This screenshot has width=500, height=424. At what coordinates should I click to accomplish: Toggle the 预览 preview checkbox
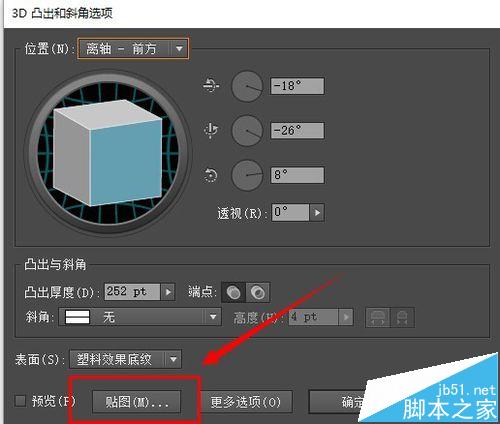tap(20, 400)
